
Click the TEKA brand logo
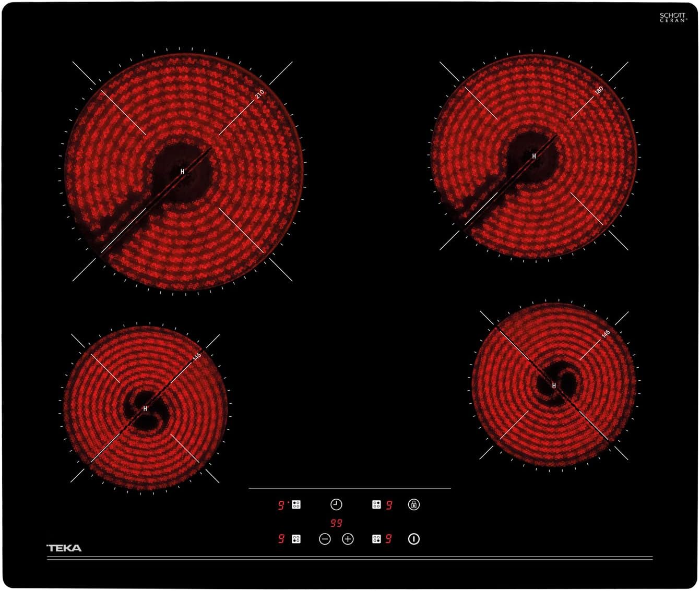tap(64, 548)
